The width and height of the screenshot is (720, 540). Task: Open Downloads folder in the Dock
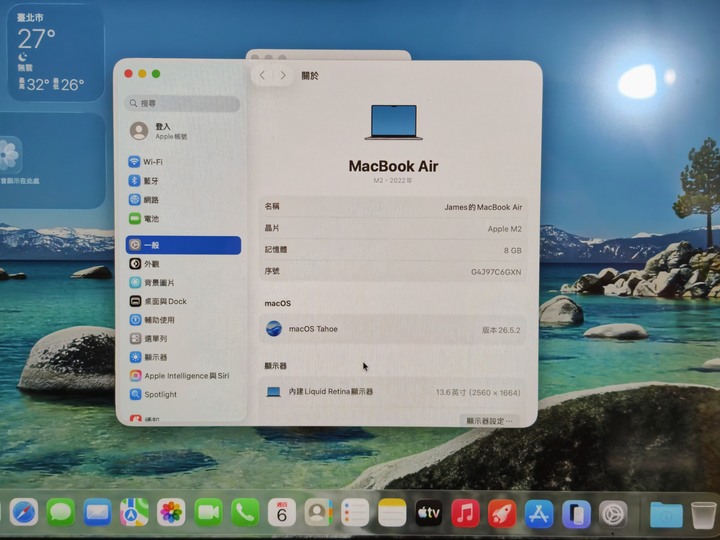click(666, 514)
